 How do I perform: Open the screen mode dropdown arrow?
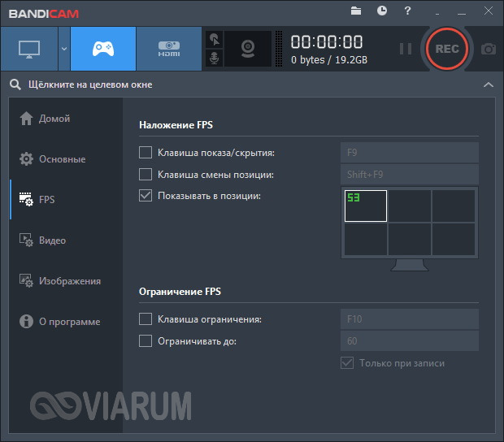pyautogui.click(x=64, y=49)
